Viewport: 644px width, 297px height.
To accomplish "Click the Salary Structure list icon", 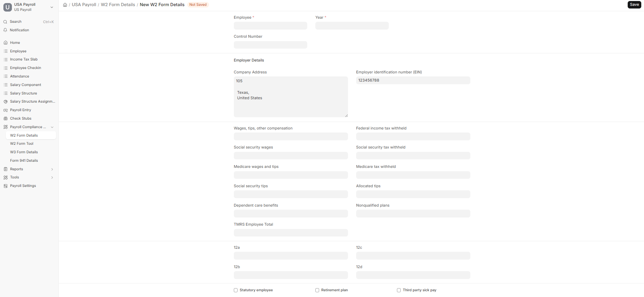I will [x=5, y=93].
